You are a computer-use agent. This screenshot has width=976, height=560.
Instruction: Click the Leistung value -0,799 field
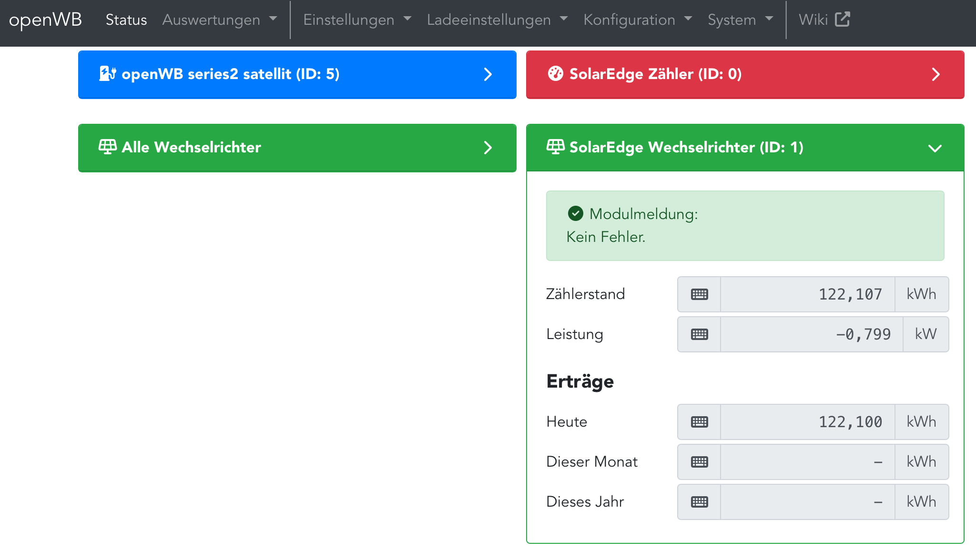tap(812, 334)
